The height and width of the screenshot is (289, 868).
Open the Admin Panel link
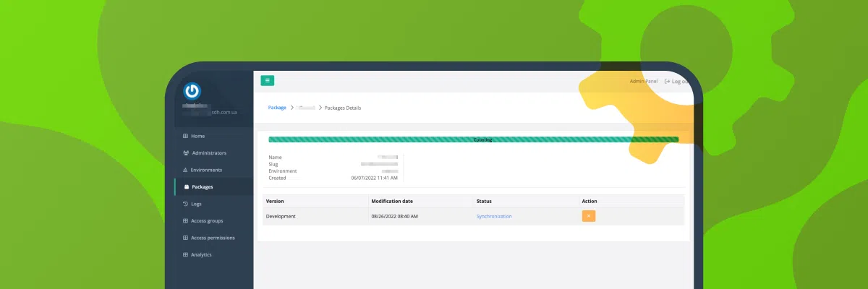click(x=643, y=82)
